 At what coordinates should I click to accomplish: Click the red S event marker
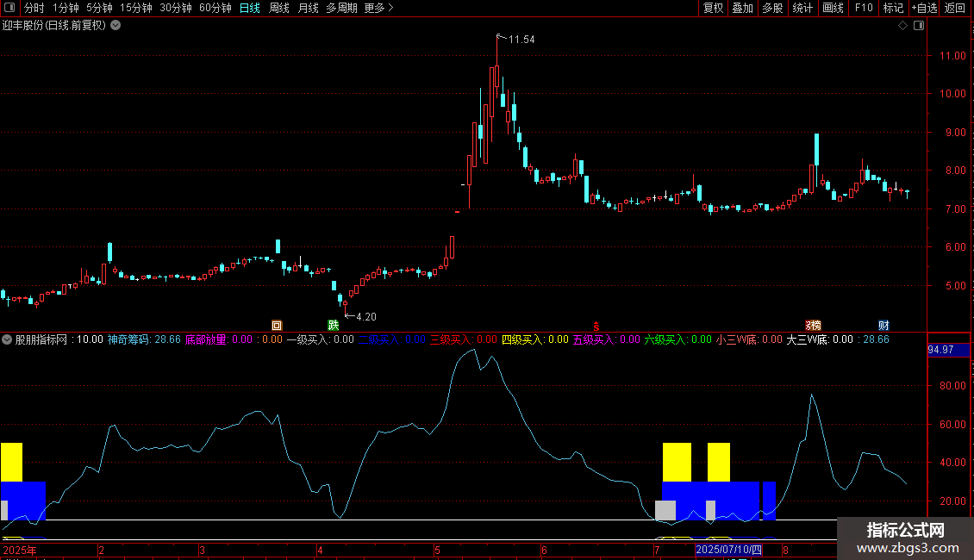pos(596,327)
